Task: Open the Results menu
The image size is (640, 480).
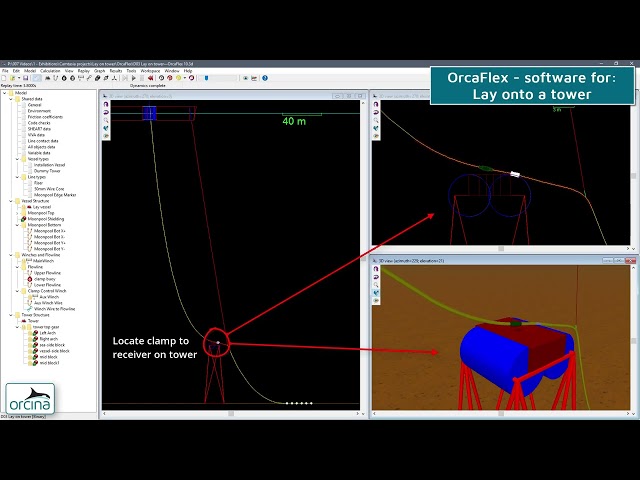Action: (116, 71)
